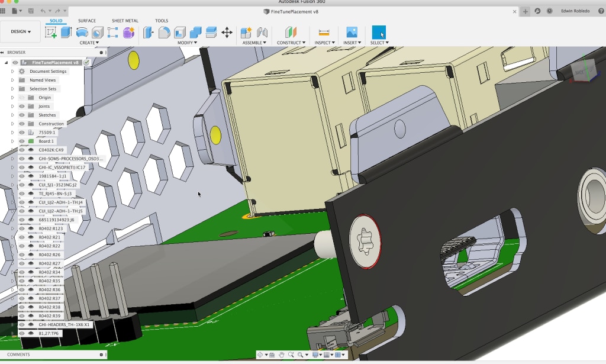Expand the Selection Sets node
Image resolution: width=606 pixels, height=364 pixels.
pyautogui.click(x=12, y=89)
